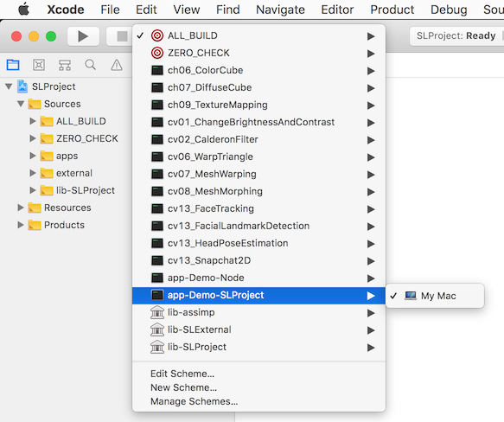Screen dimensions: 504x422
Task: Collapse the SLProject root tree item
Action: point(9,86)
